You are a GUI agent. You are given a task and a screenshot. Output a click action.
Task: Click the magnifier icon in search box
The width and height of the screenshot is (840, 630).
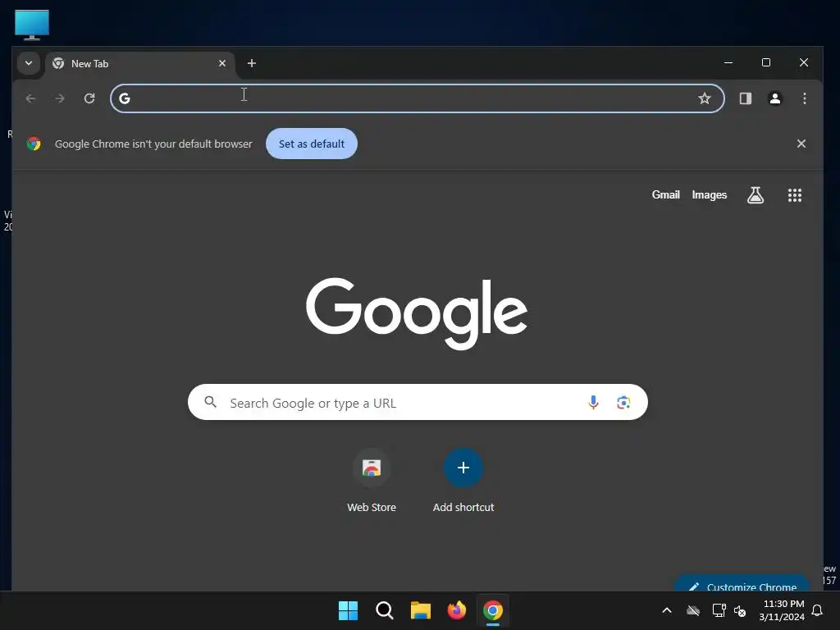[x=211, y=402]
